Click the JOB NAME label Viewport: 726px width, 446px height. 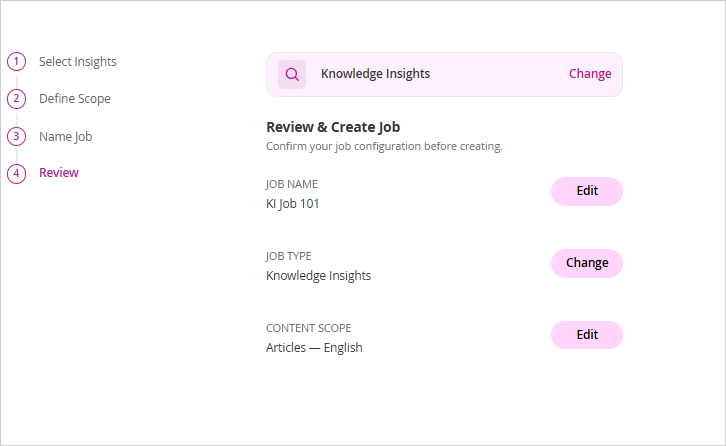292,184
